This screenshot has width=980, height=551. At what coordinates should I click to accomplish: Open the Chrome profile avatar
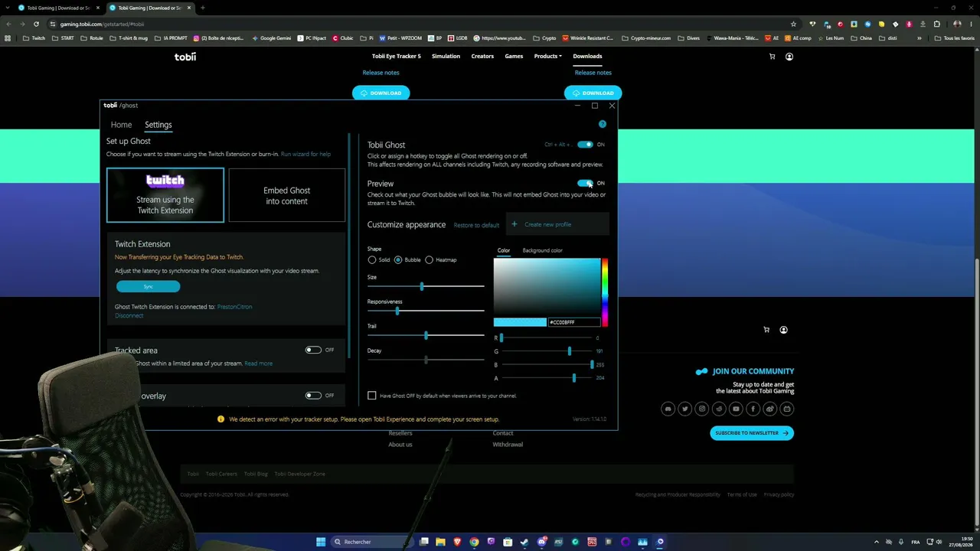(956, 24)
